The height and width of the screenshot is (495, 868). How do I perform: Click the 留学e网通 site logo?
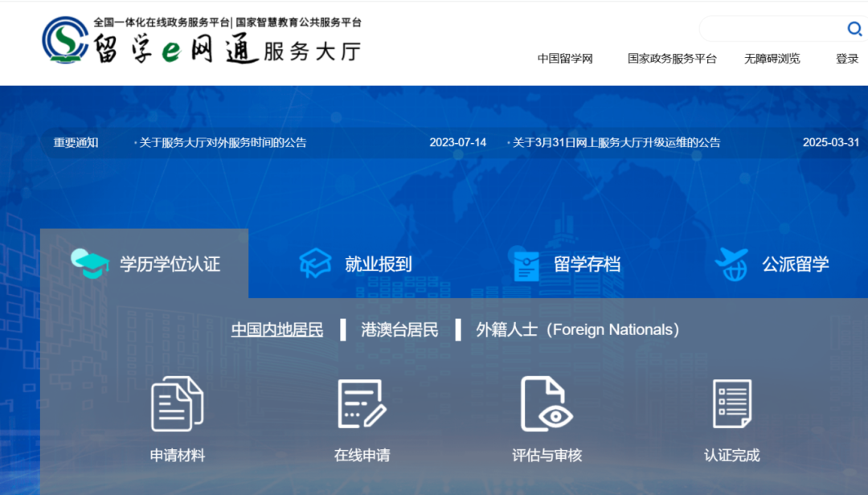pos(201,40)
